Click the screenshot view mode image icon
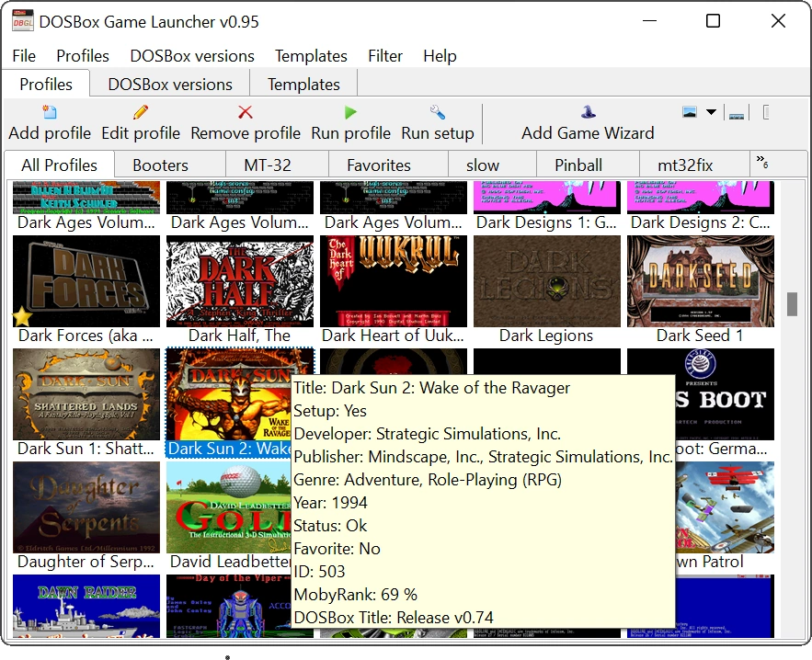 click(x=690, y=112)
